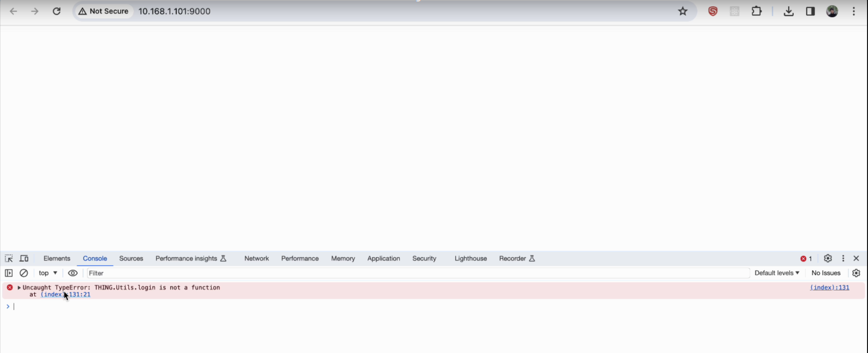Switch to the Network tab

(x=256, y=258)
